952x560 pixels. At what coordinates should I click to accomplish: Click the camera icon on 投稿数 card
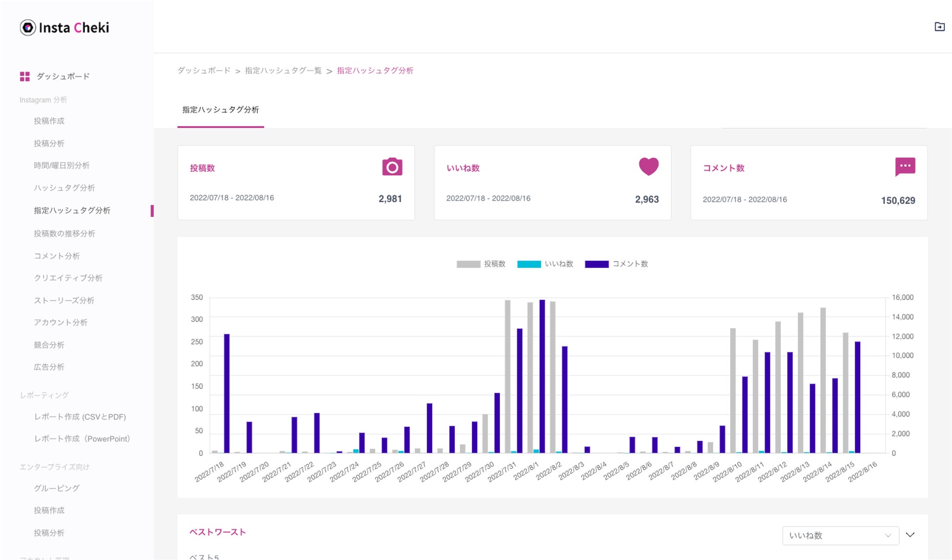click(392, 167)
